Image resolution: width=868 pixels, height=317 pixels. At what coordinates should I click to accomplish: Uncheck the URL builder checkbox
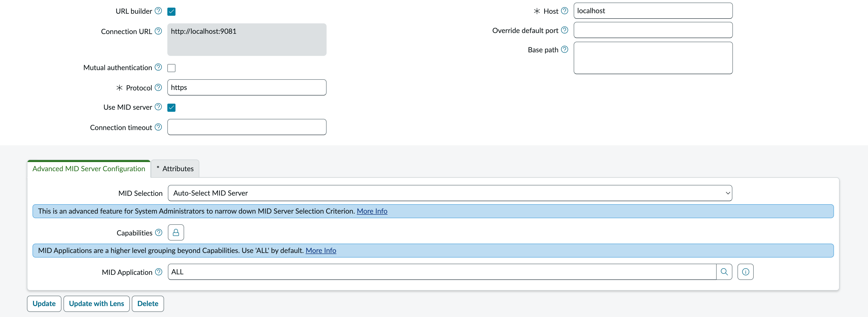coord(171,11)
